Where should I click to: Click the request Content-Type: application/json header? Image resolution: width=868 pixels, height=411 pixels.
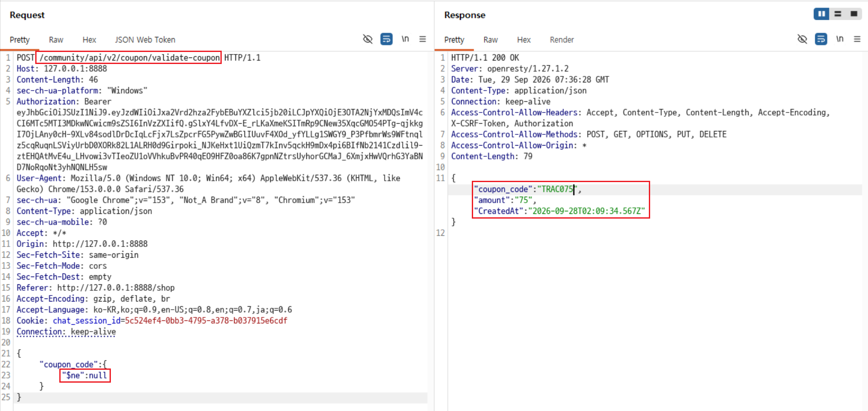coord(84,211)
